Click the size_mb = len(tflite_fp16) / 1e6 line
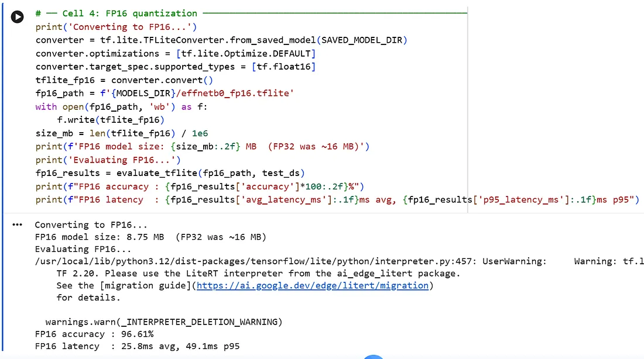This screenshot has width=644, height=359. tap(122, 134)
